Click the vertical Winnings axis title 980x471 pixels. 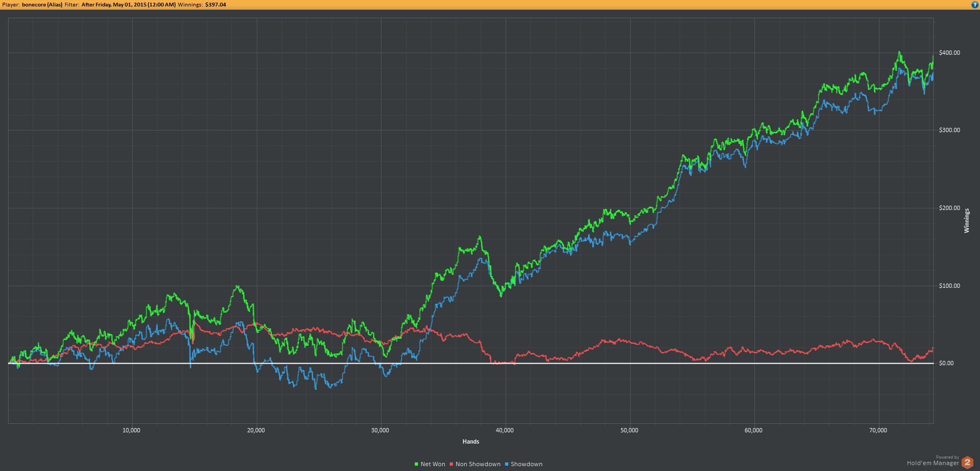point(967,221)
